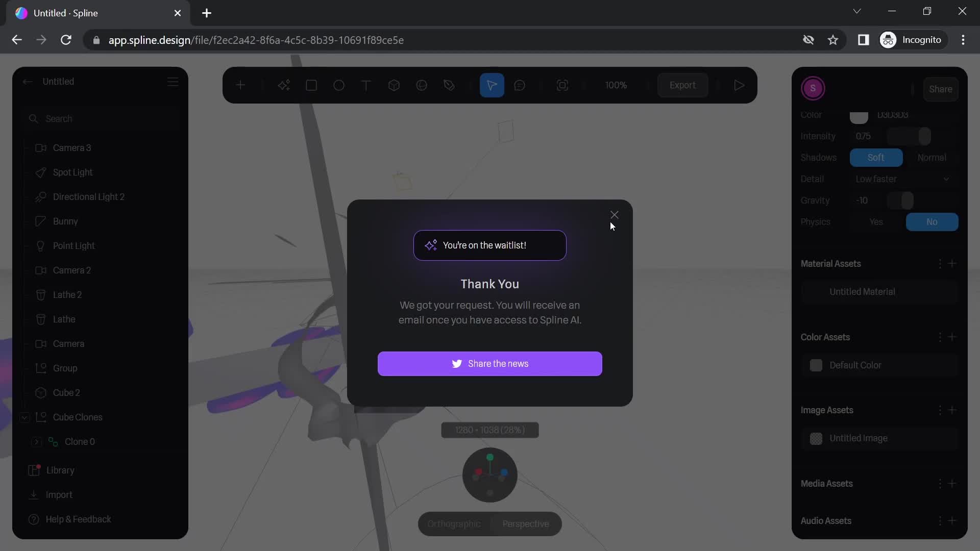Viewport: 980px width, 551px height.
Task: Drag the Intensity slider control
Action: click(925, 136)
